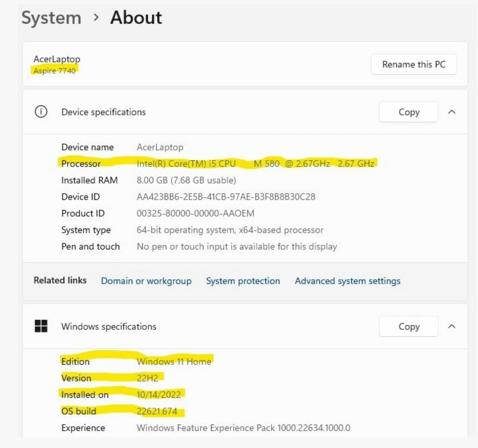Go back to System in breadcrumb
Screen dimensions: 478x448
[51, 18]
